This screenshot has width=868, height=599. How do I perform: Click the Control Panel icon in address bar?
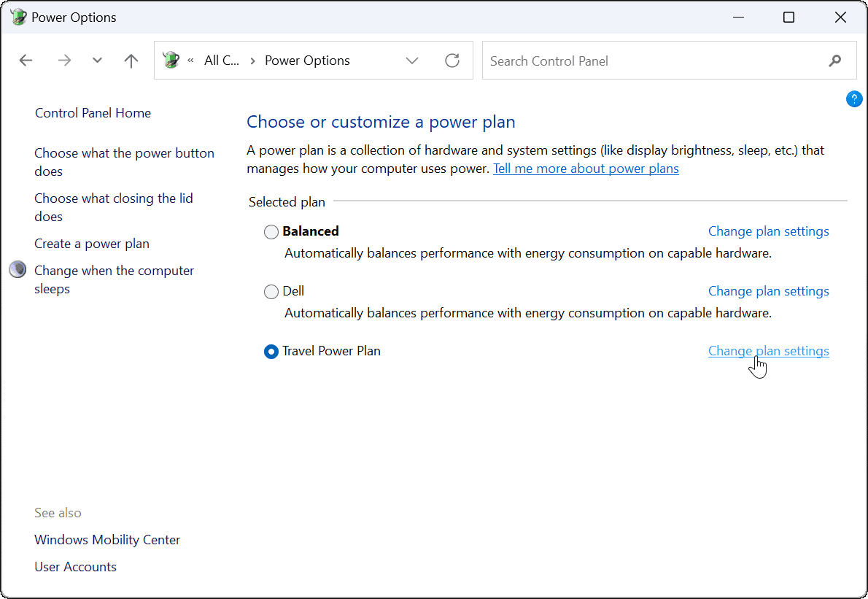[x=170, y=61]
